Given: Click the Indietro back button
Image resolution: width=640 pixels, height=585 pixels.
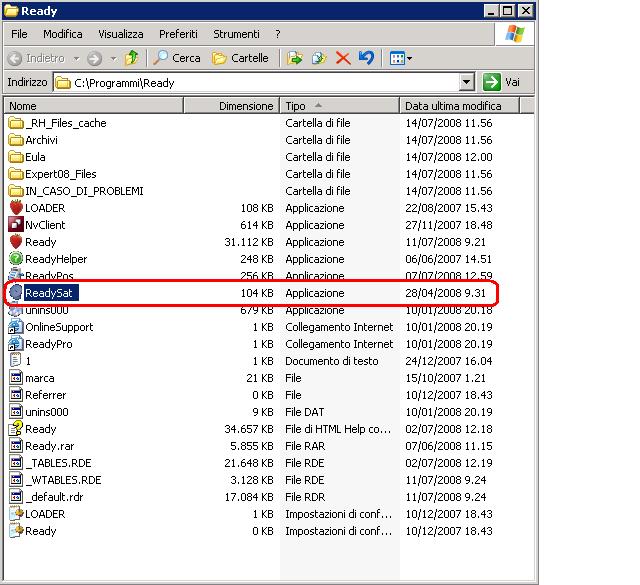Looking at the screenshot, I should click(x=36, y=58).
